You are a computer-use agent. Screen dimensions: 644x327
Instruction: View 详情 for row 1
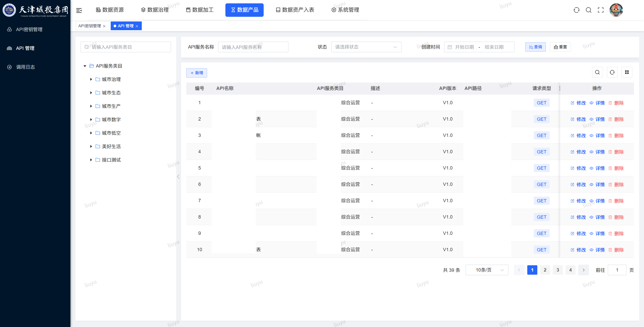[597, 103]
